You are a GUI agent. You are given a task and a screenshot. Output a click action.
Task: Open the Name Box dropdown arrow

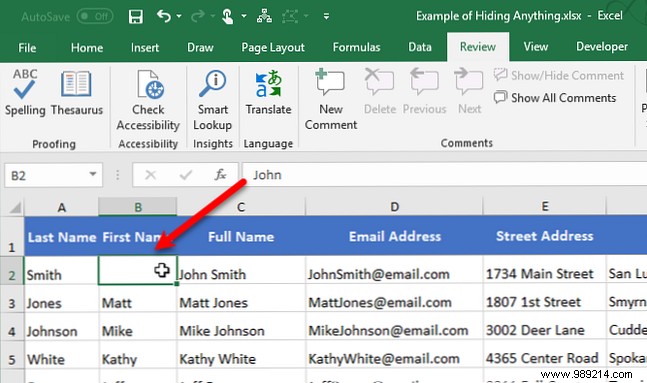coord(93,175)
